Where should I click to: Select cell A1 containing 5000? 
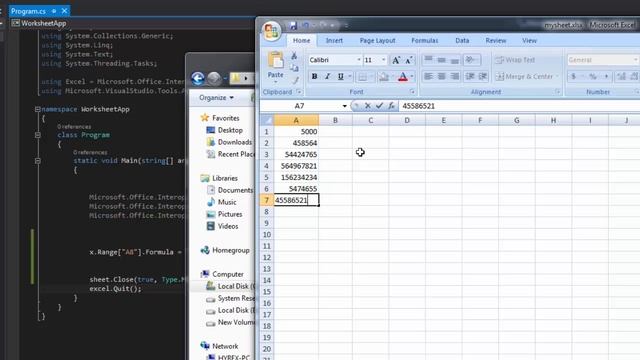[296, 131]
